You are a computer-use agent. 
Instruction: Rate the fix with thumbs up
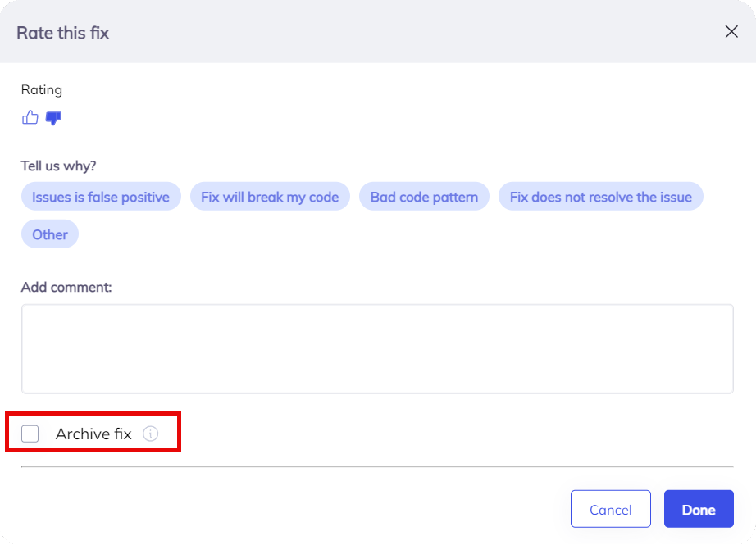[30, 117]
